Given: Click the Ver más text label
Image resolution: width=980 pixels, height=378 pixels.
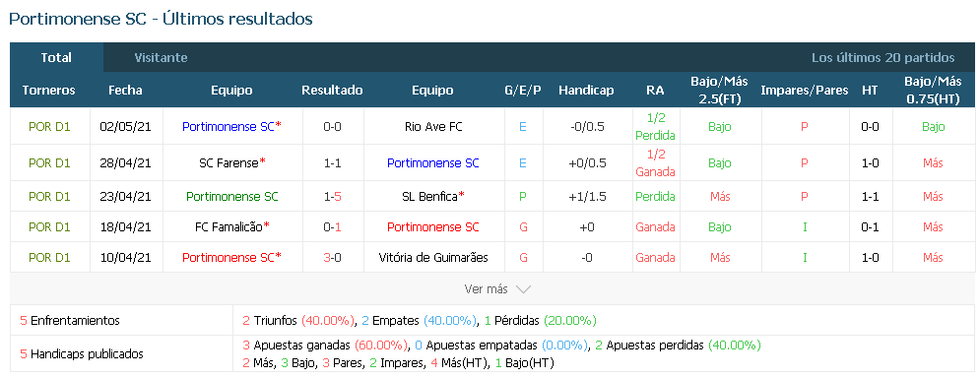Looking at the screenshot, I should (x=486, y=289).
